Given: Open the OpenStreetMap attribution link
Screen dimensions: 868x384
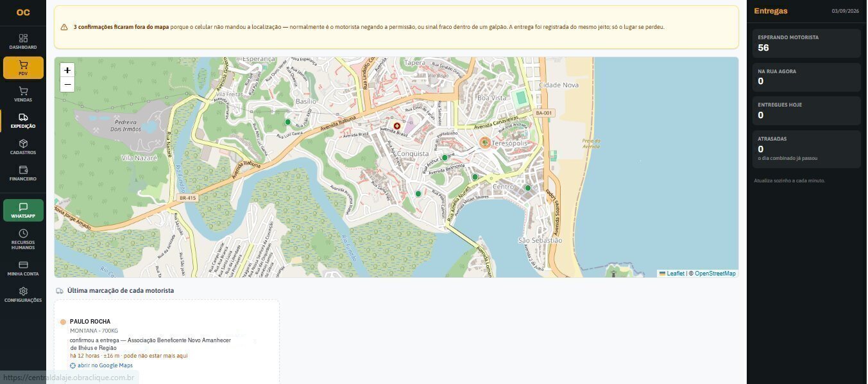Looking at the screenshot, I should click(715, 274).
